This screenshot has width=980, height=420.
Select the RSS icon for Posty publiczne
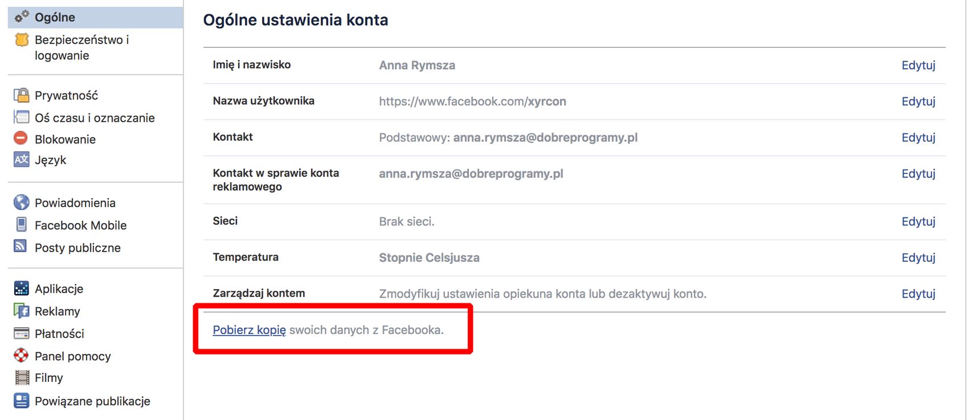coord(21,246)
